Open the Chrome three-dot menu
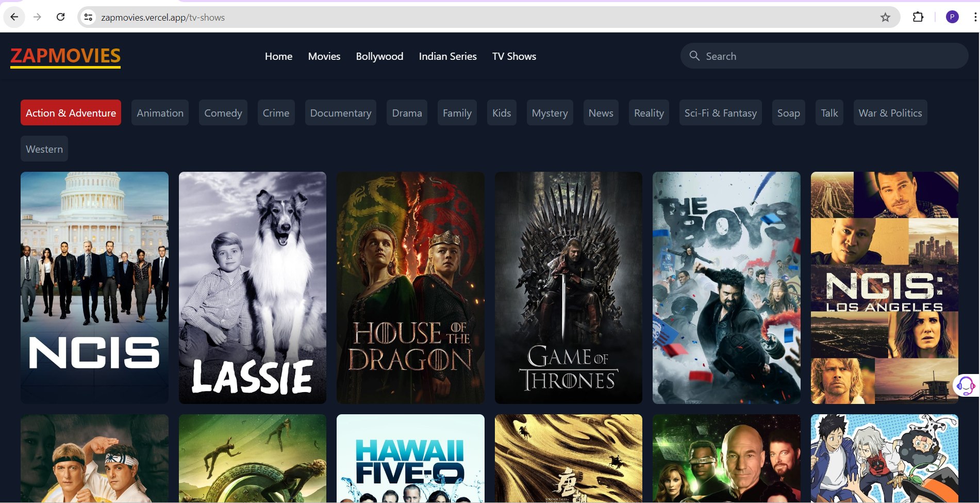This screenshot has height=503, width=980. 975,17
